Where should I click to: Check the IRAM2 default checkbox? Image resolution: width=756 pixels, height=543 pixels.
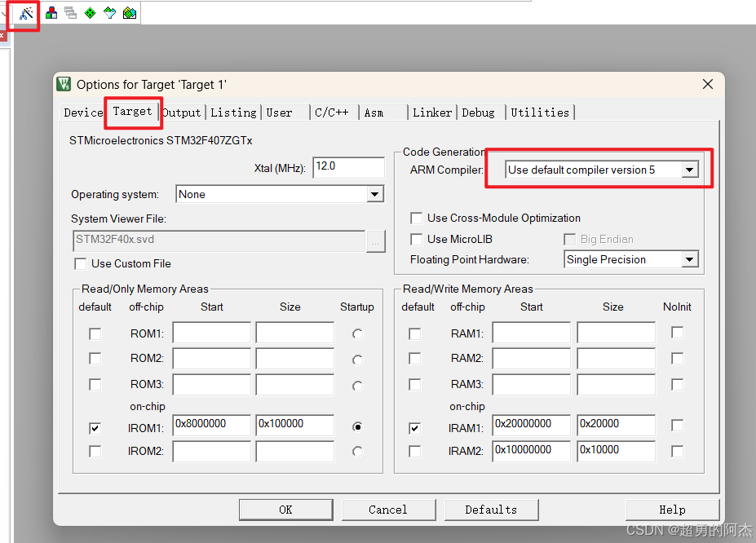(414, 452)
